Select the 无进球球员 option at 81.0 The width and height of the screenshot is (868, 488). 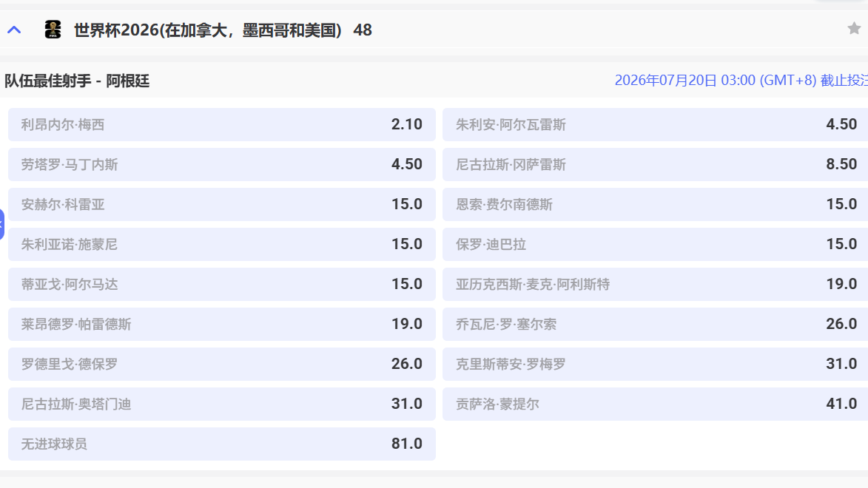(x=221, y=444)
